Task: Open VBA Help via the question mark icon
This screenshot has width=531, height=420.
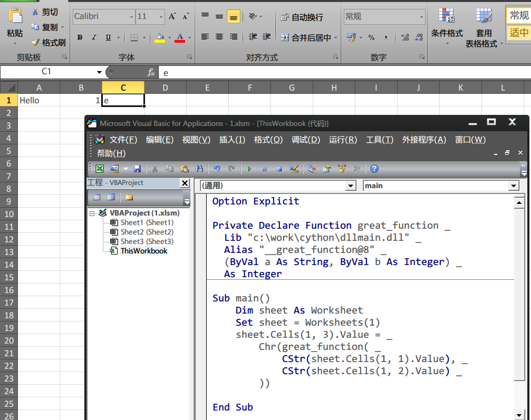Action: click(374, 169)
